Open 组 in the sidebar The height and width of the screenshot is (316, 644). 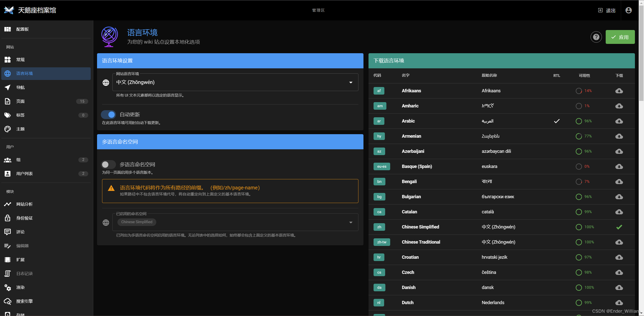(x=46, y=160)
